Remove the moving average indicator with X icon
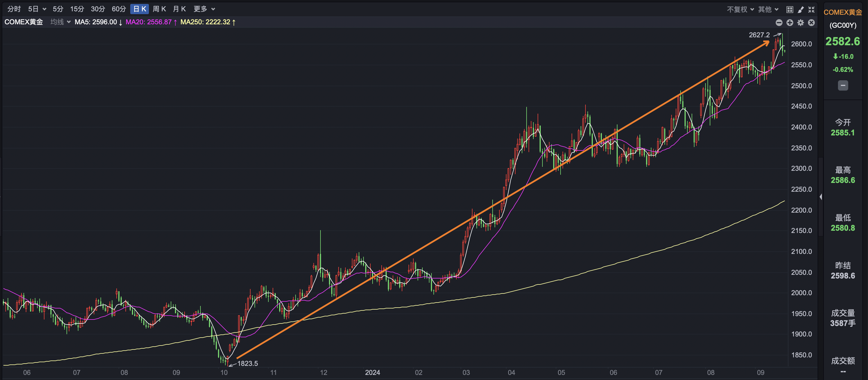 pos(811,23)
